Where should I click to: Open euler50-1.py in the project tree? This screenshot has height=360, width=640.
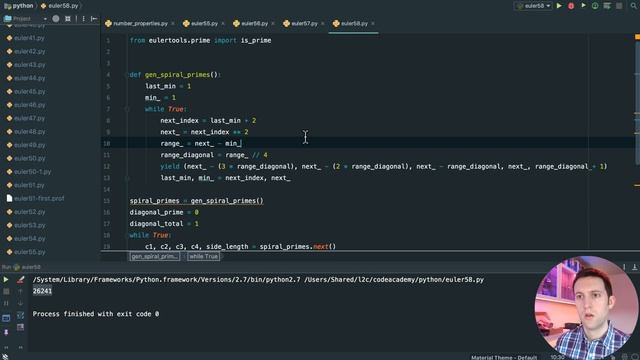[x=29, y=172]
